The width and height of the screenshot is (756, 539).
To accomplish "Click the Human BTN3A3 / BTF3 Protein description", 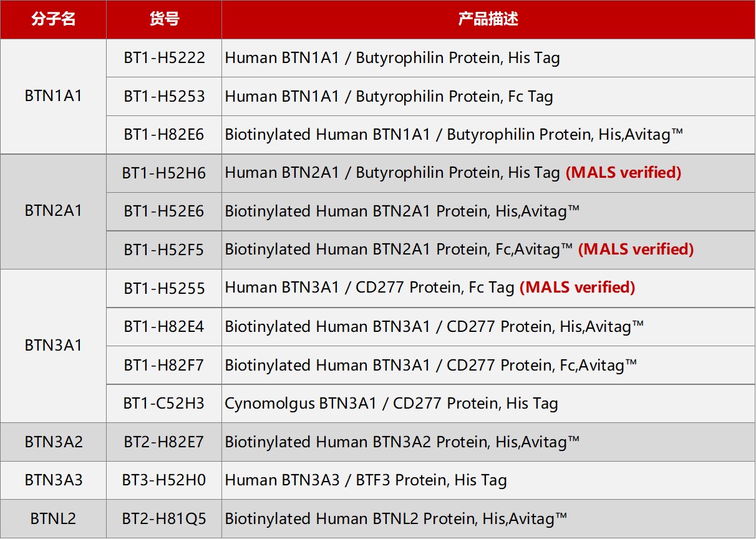I will [x=366, y=480].
